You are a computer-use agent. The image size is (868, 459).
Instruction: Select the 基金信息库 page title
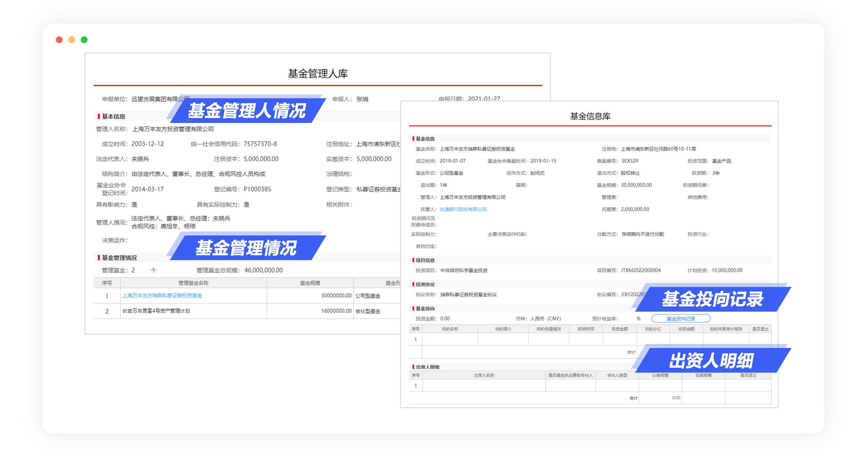pos(590,116)
